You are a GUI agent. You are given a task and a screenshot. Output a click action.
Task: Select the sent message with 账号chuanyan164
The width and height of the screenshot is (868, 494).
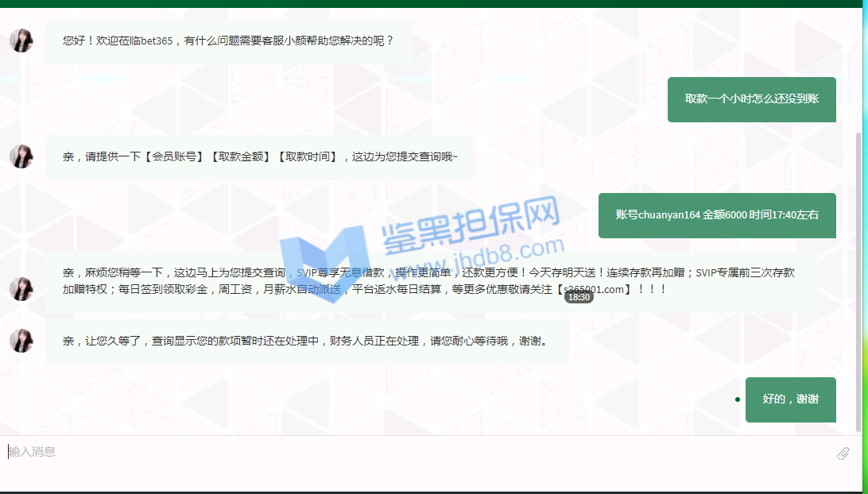pyautogui.click(x=716, y=215)
